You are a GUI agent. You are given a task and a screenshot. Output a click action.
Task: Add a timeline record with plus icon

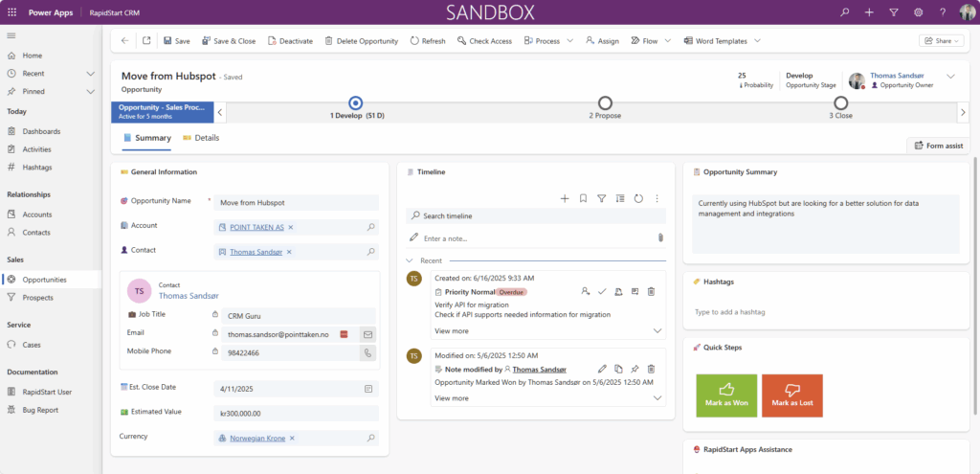click(565, 198)
